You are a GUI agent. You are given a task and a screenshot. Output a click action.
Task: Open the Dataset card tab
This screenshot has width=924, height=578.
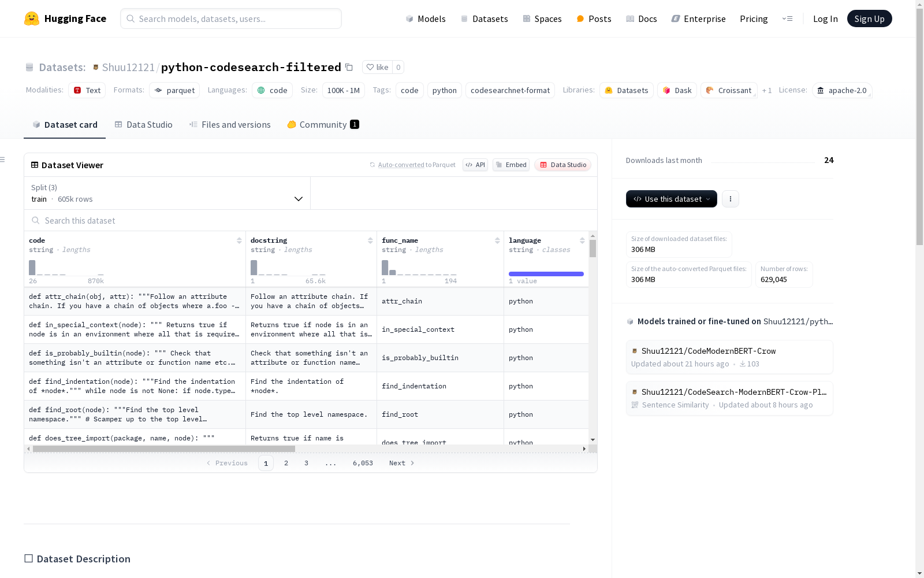pos(65,124)
